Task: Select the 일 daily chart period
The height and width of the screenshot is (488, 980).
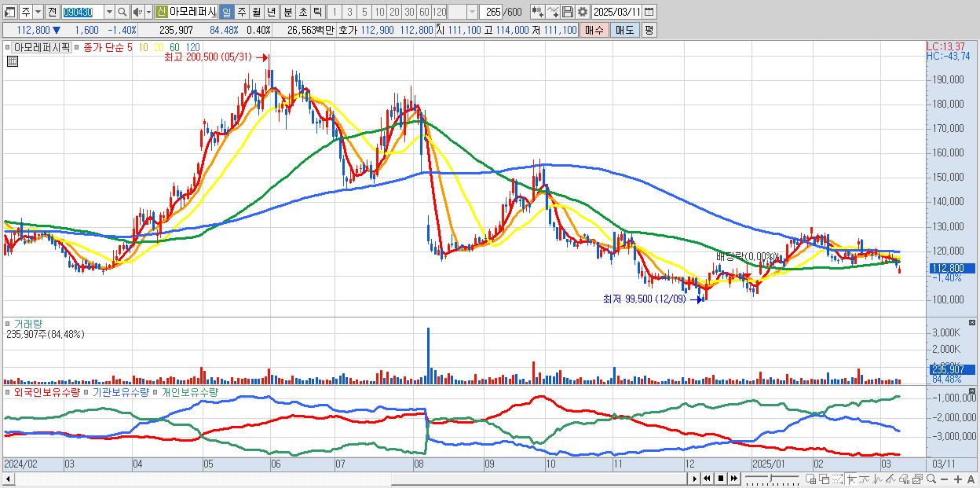Action: (226, 12)
